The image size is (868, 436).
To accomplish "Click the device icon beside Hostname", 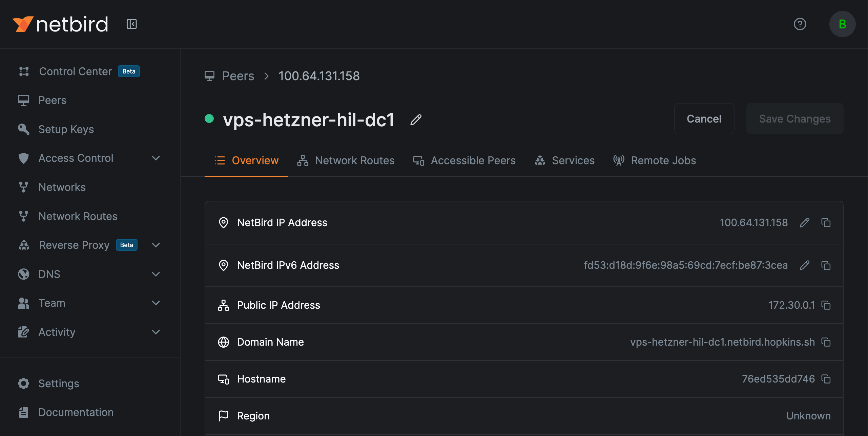I will tap(223, 379).
